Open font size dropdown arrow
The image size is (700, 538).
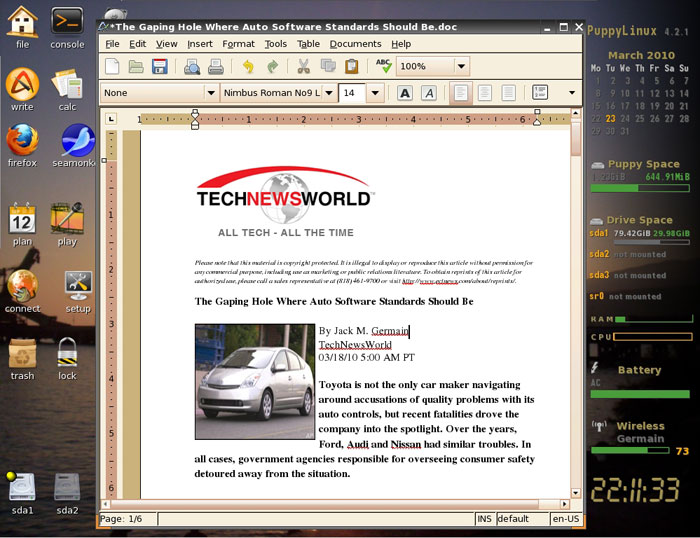(x=375, y=93)
